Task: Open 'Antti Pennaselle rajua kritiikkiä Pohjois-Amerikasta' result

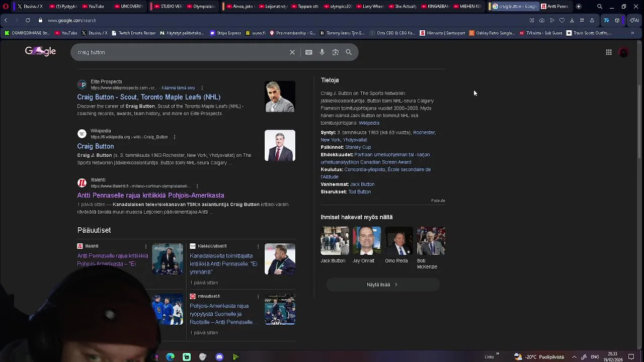Action: tap(150, 196)
